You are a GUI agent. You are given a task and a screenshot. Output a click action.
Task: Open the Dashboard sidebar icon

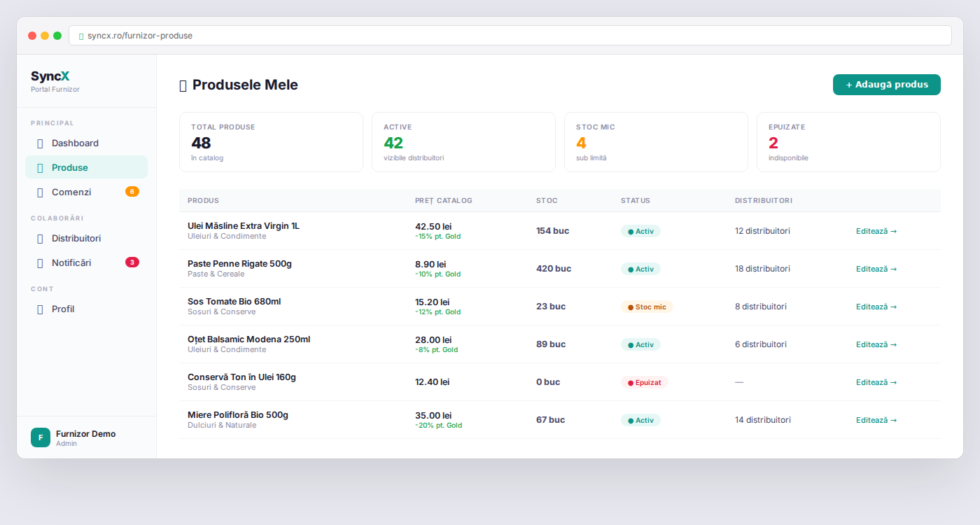tap(40, 143)
